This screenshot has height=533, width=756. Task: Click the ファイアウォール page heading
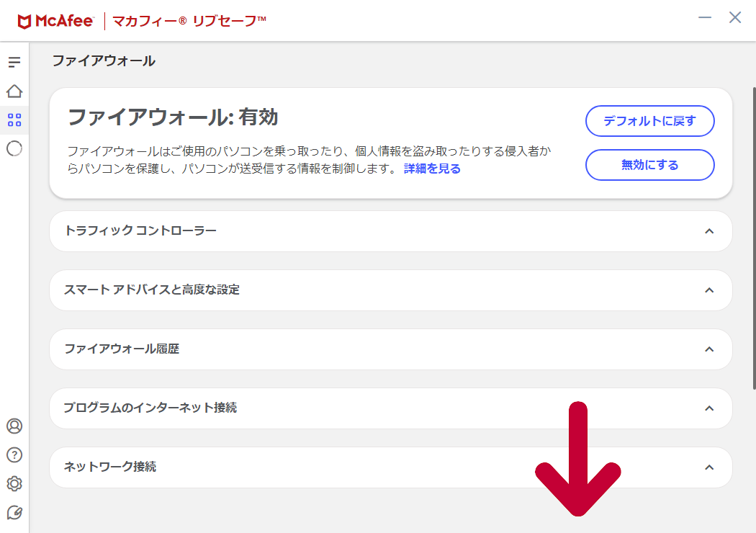click(104, 61)
